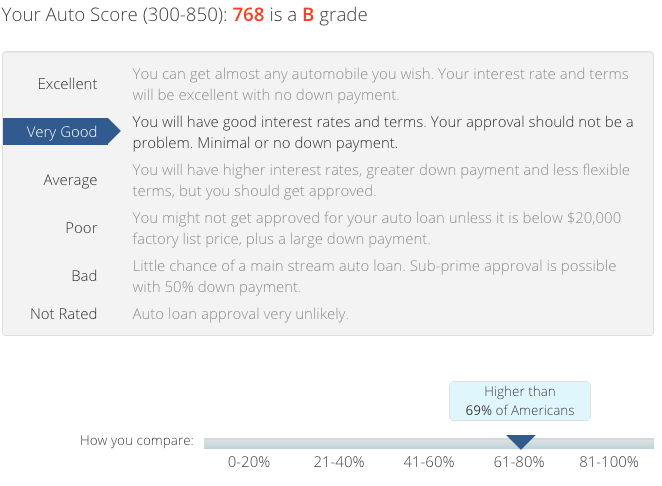Click the blue triangle comparison marker

[521, 442]
